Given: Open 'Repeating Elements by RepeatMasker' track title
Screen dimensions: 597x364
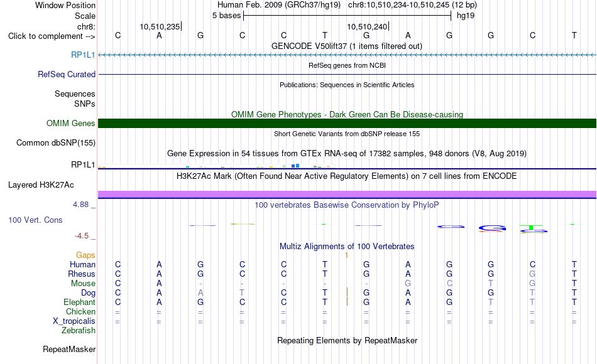Looking at the screenshot, I should coord(347,340).
